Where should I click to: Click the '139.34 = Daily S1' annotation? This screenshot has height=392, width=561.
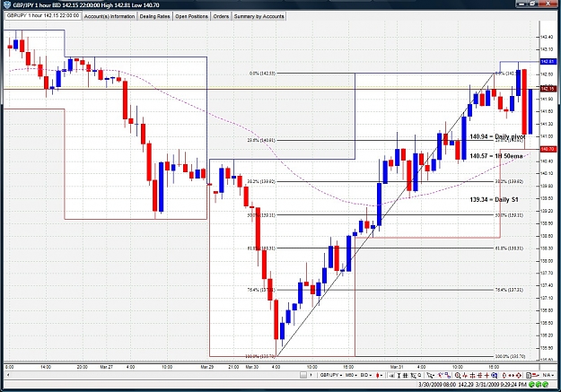(494, 199)
